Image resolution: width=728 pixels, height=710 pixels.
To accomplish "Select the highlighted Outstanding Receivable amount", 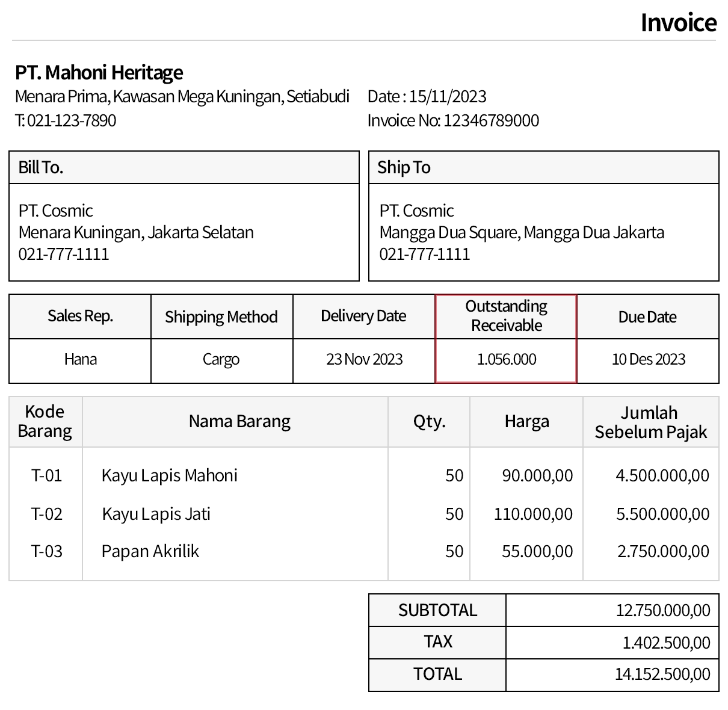I will 505,359.
